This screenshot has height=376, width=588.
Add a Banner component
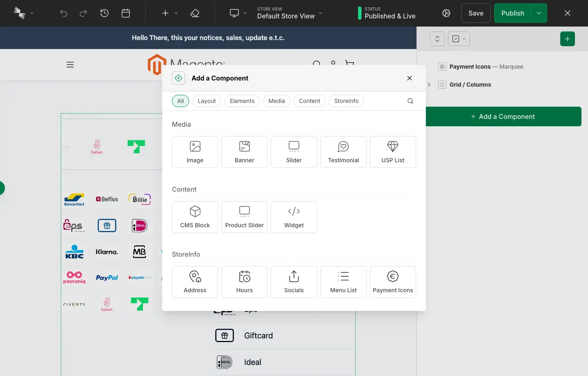point(244,152)
